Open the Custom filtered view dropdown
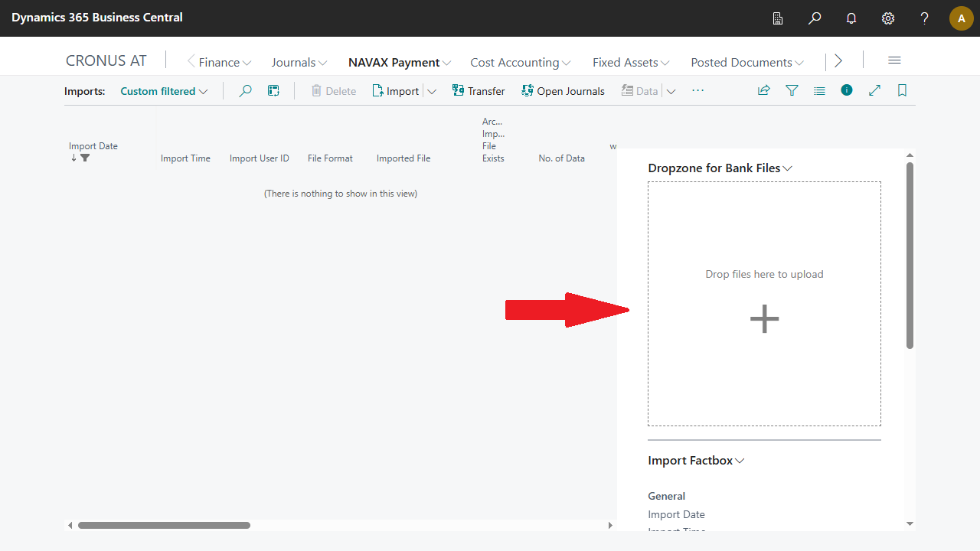980x551 pixels. click(164, 91)
